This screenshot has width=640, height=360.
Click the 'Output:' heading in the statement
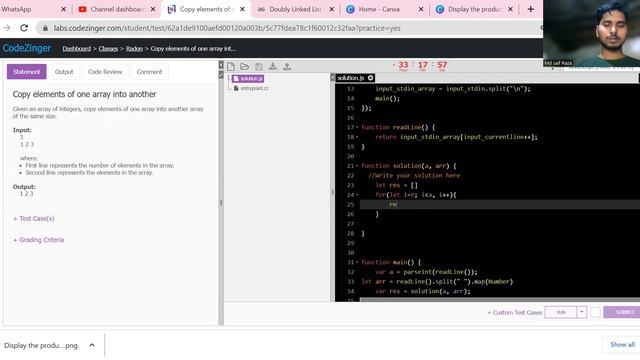click(x=24, y=187)
